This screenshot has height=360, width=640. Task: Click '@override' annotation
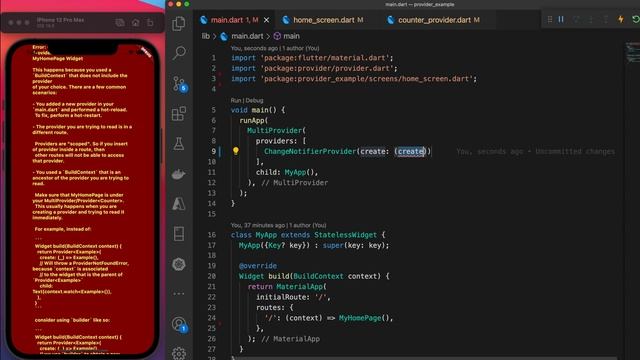(x=258, y=266)
